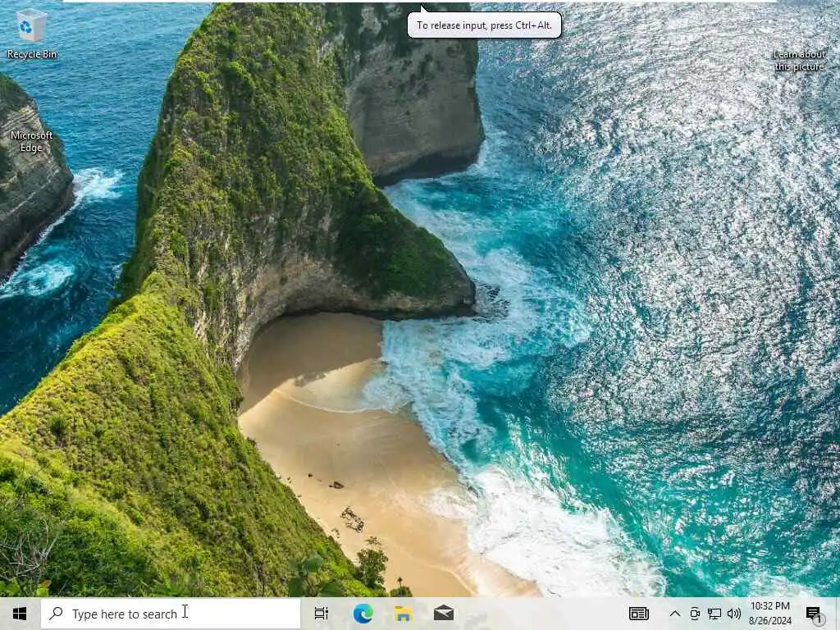
Task: Open the volume speaker control
Action: [x=734, y=614]
